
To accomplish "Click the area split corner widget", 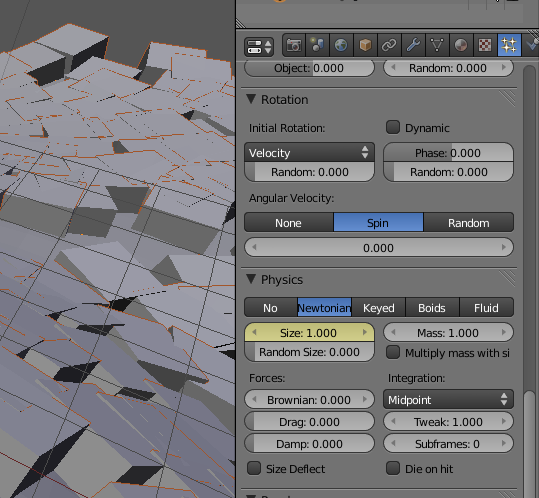I will click(x=241, y=23).
